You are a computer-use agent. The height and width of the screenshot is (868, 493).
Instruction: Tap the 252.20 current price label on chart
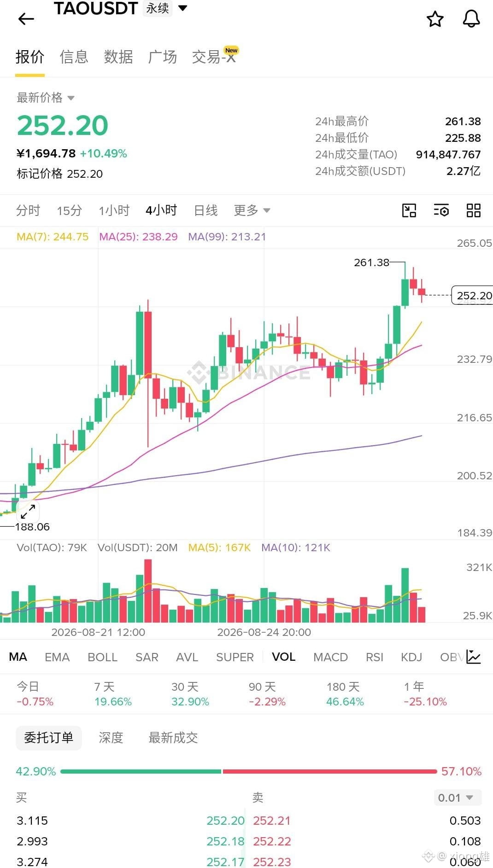click(x=472, y=295)
